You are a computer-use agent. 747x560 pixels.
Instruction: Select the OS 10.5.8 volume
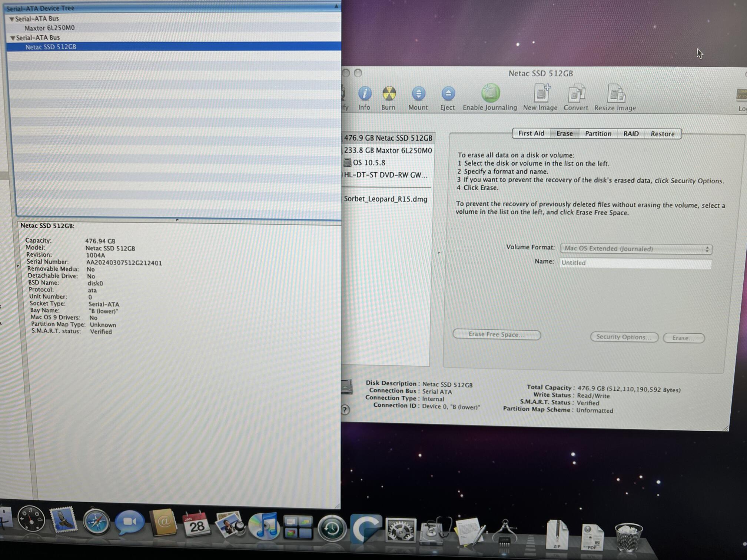click(x=369, y=163)
